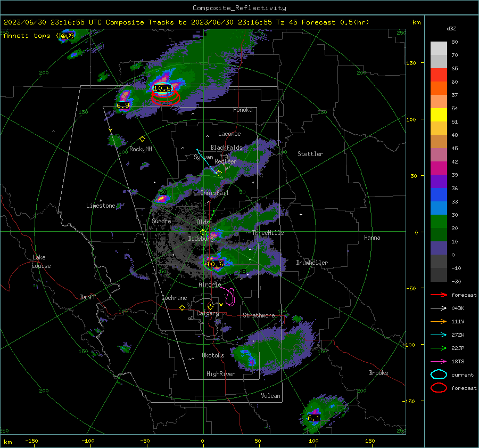Click the cyan 27ZW track arrow

(x=439, y=335)
